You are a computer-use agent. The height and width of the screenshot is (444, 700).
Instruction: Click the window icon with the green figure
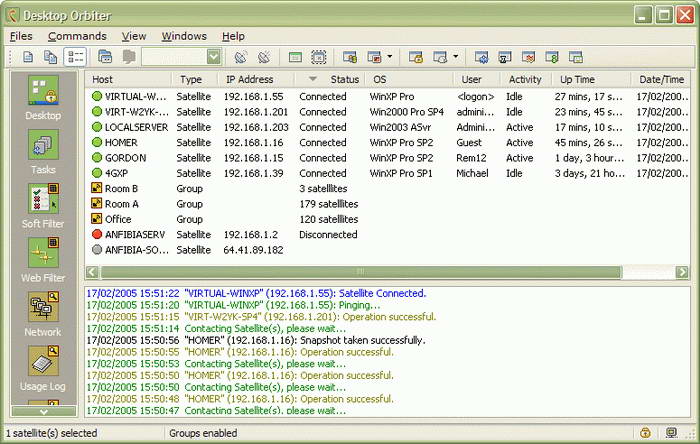pyautogui.click(x=552, y=57)
